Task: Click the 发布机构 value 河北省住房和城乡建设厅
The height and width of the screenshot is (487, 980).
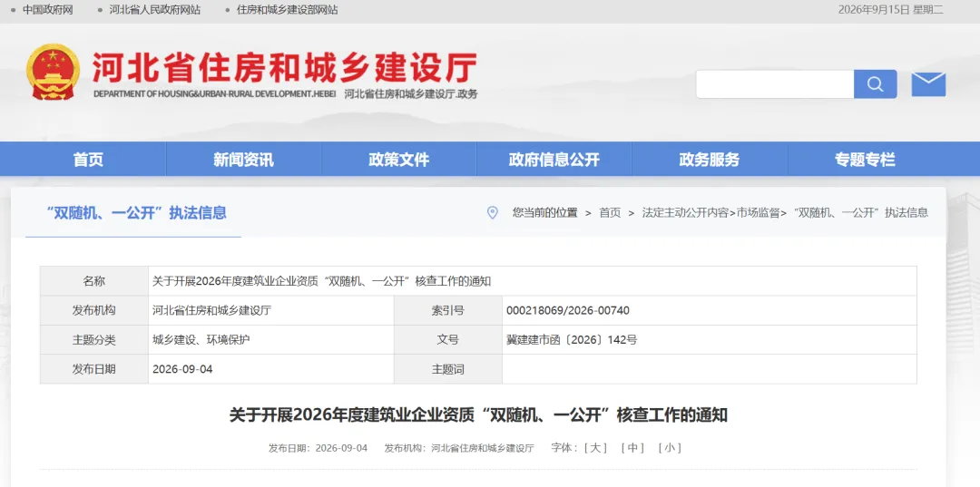Action: [211, 310]
